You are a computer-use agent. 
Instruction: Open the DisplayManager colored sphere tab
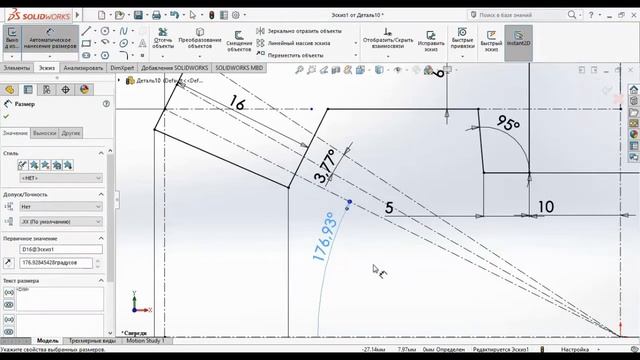84,90
